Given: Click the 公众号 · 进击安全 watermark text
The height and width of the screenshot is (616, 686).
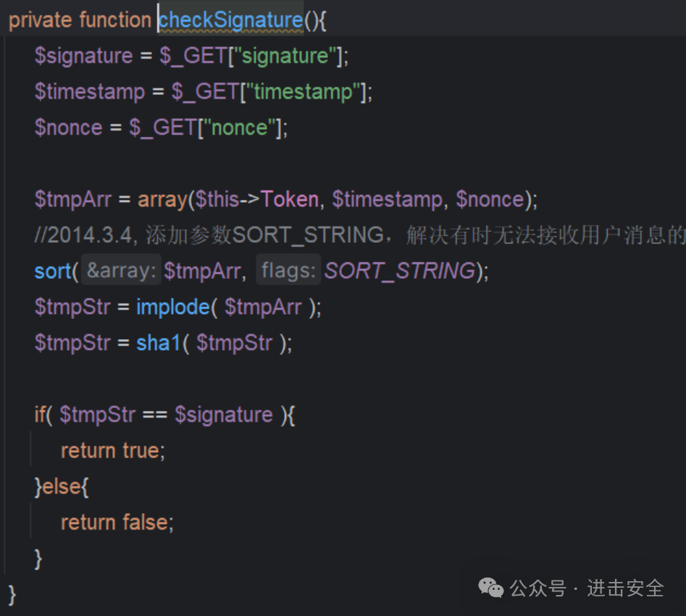Looking at the screenshot, I should pyautogui.click(x=587, y=588).
